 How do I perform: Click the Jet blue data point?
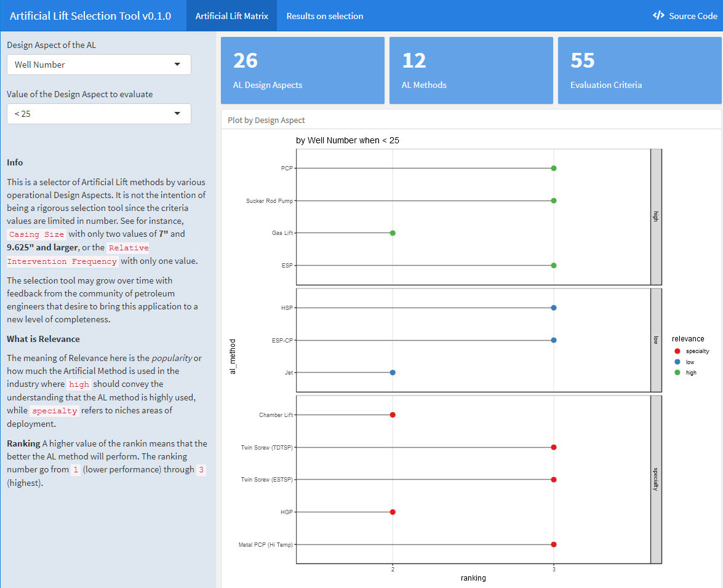tap(393, 372)
